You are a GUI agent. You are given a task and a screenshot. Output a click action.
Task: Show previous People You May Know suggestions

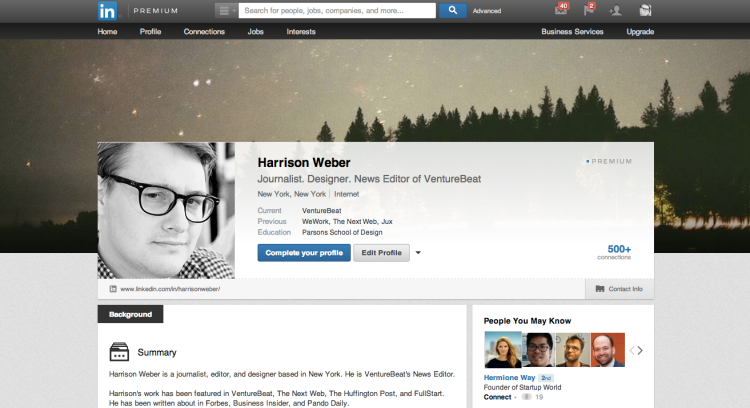pyautogui.click(x=632, y=351)
